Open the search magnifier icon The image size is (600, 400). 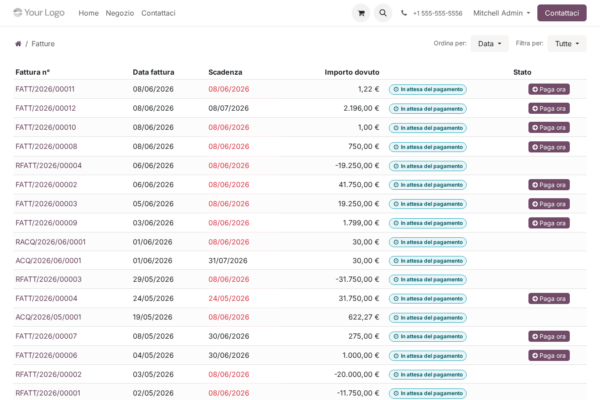tap(383, 13)
